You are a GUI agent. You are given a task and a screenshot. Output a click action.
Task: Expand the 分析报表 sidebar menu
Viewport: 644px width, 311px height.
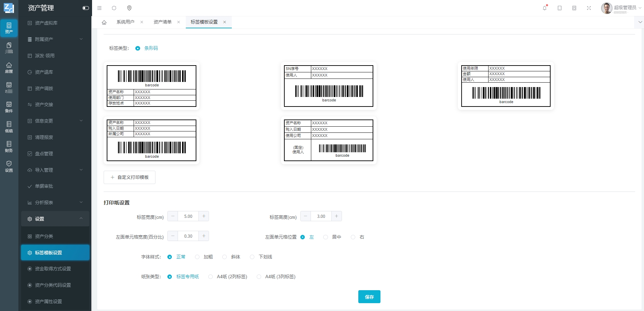tap(55, 202)
